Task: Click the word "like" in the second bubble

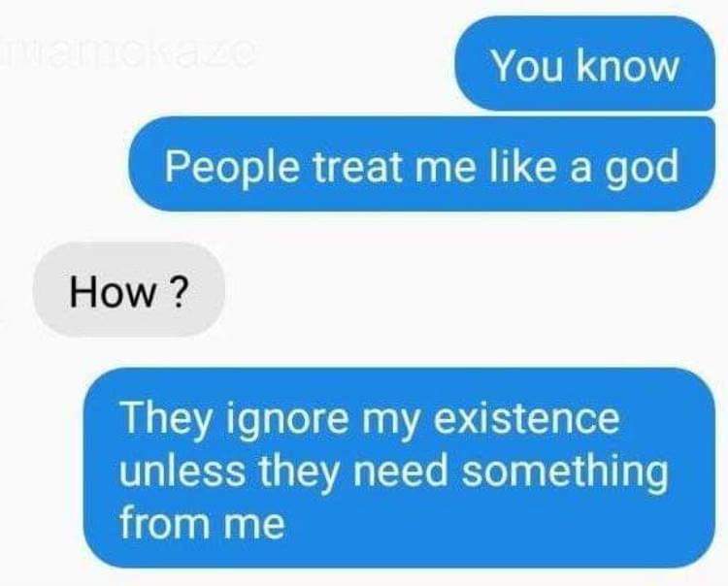Action: tap(519, 165)
